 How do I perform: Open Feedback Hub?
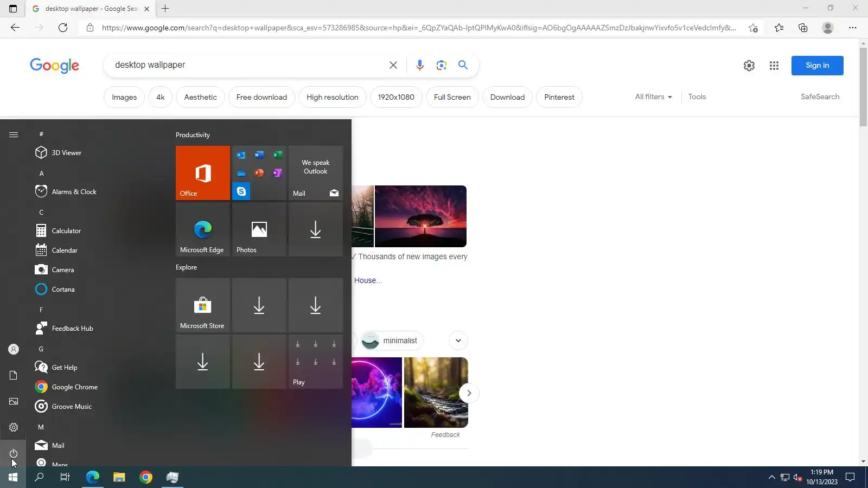coord(98,329)
